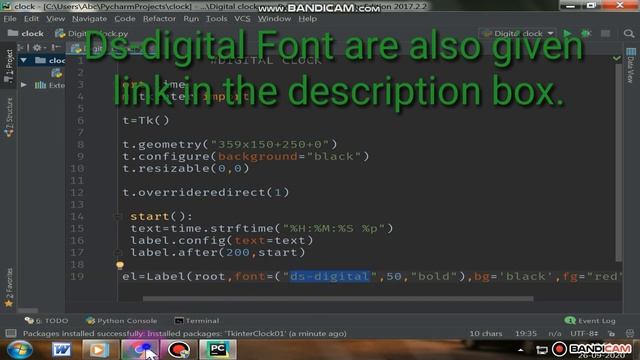640x360 pixels.
Task: Click the n/a line separator indicator
Action: click(x=555, y=333)
